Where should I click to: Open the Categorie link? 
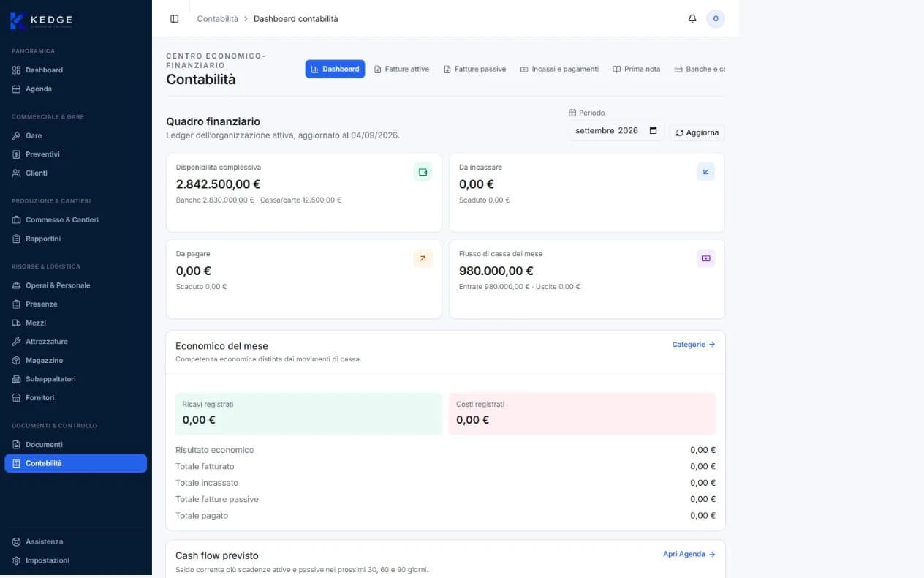(x=694, y=344)
